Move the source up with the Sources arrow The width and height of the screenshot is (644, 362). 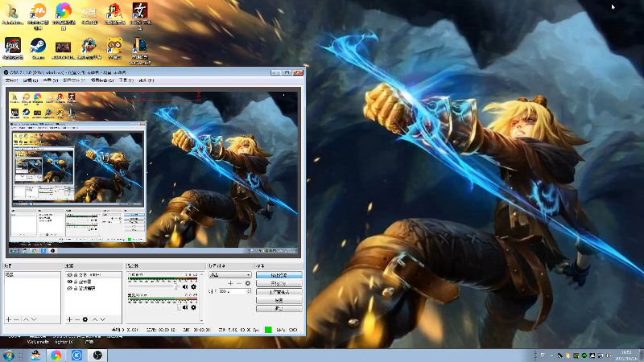coord(95,319)
